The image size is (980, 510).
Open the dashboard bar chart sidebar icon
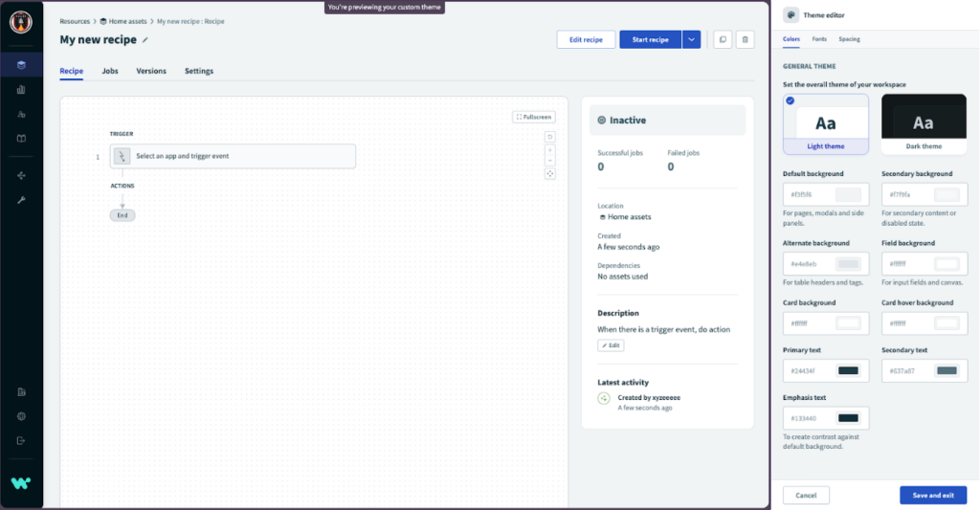point(21,89)
